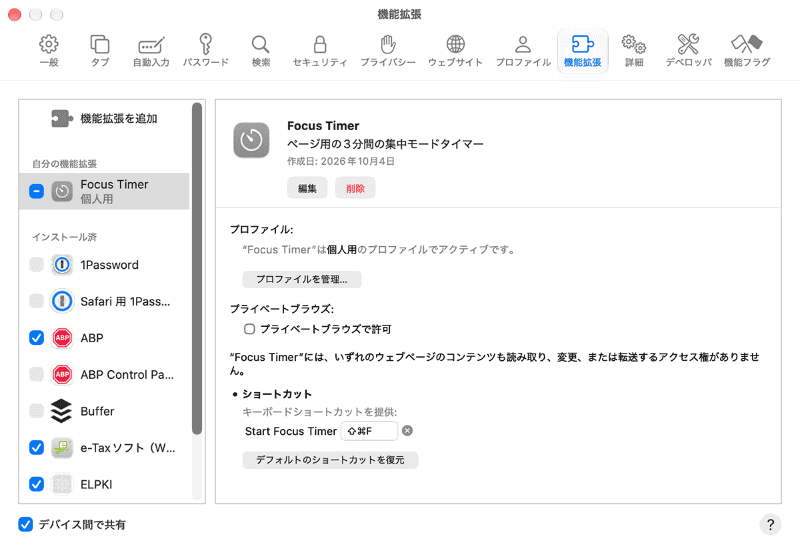Click Focus Timer icon in sidebar list
Screen dimensions: 800x549
62,191
